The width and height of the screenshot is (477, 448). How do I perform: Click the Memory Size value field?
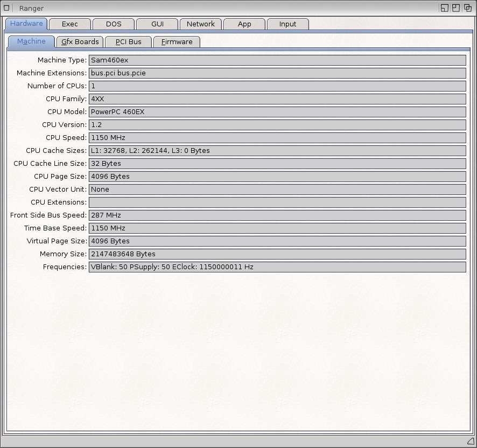277,254
